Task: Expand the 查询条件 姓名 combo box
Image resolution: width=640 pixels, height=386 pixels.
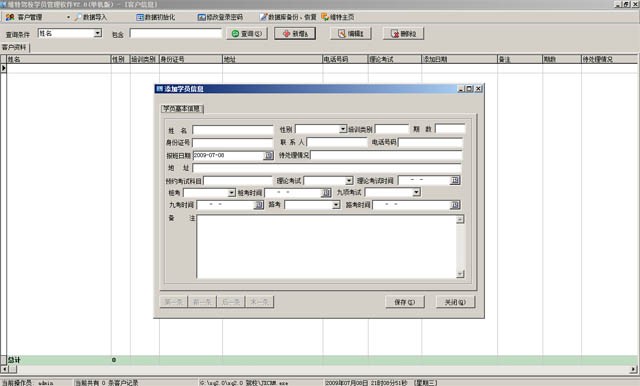Action: coord(98,33)
